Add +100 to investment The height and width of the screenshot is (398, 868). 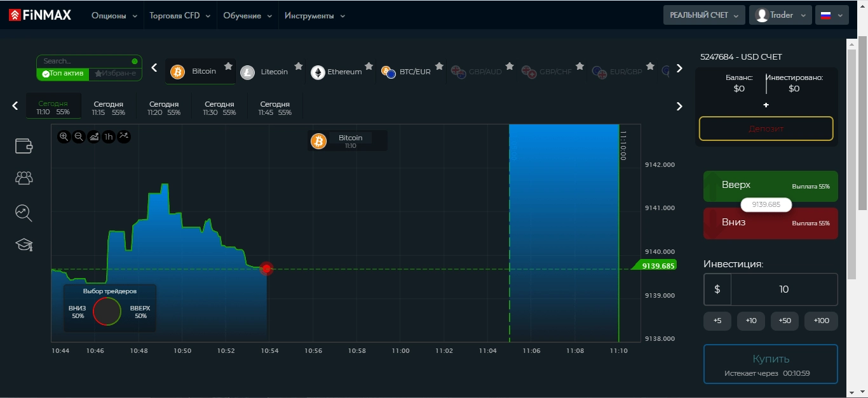coord(821,321)
